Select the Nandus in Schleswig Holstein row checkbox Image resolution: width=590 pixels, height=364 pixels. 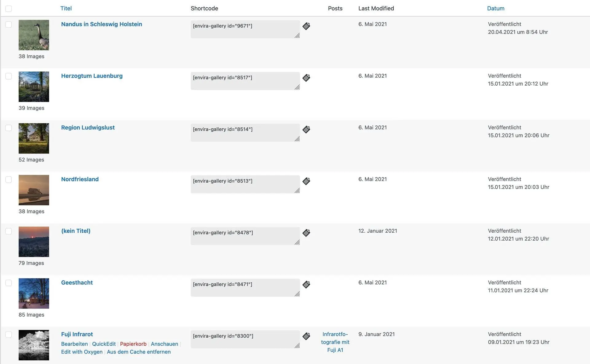[x=9, y=25]
